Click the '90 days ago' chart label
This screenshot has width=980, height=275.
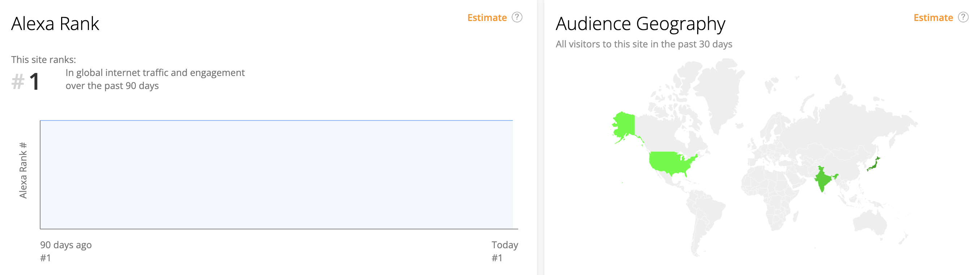coord(66,245)
